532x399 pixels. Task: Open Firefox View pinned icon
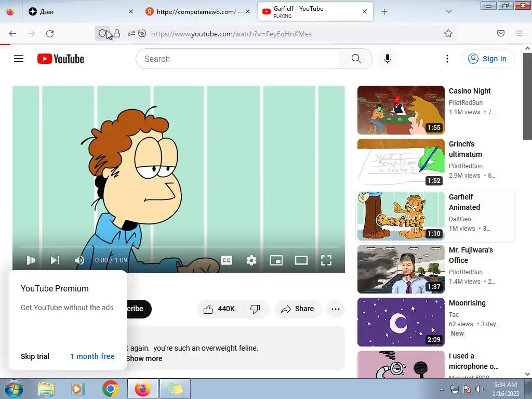(x=10, y=11)
